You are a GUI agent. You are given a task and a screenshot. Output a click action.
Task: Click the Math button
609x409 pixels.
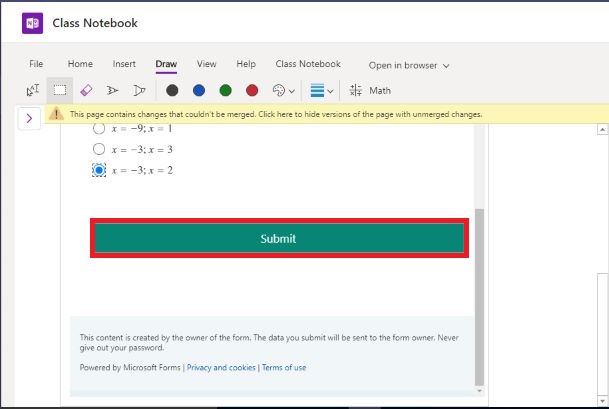(x=370, y=91)
